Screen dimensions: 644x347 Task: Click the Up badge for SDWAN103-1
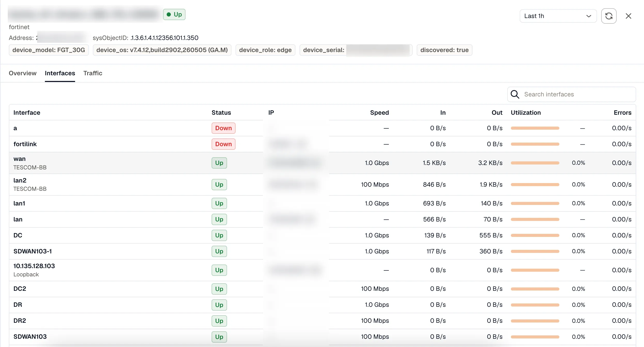click(x=219, y=251)
